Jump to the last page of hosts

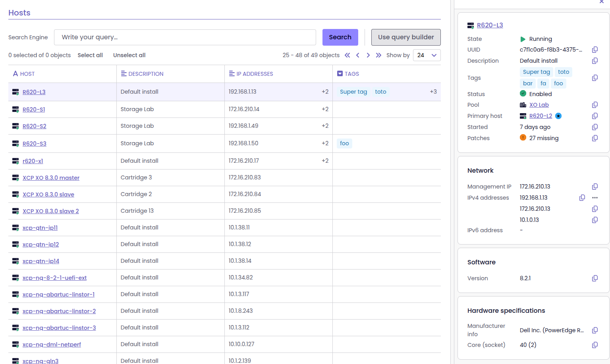pos(378,55)
